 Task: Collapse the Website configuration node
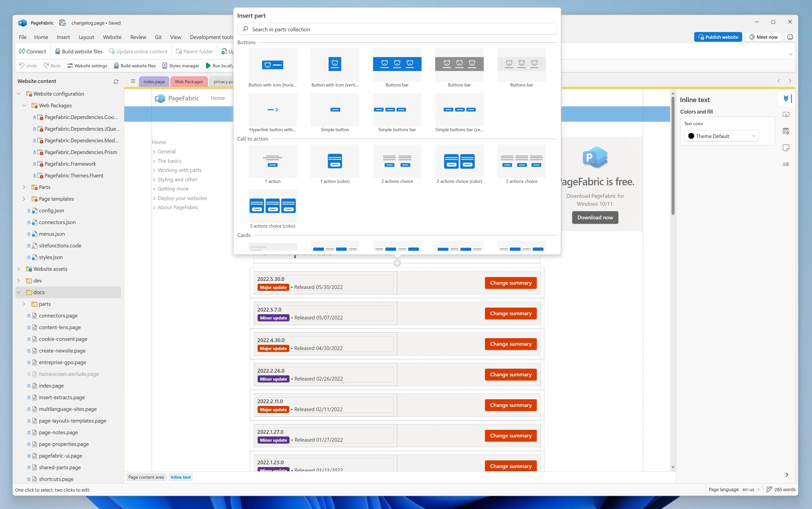(19, 94)
